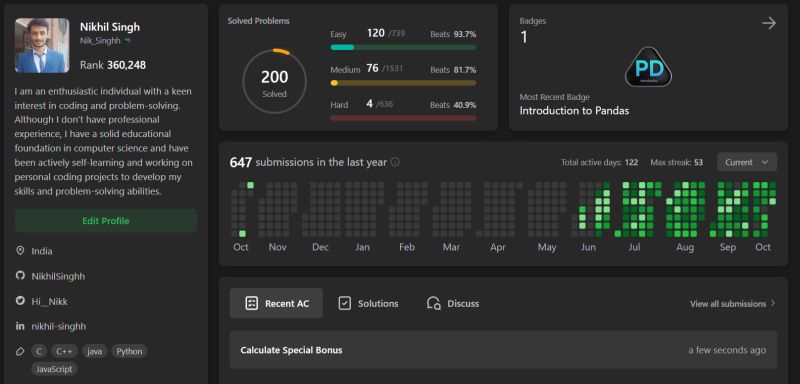The height and width of the screenshot is (384, 800).
Task: Click the profile avatar photo
Action: tap(42, 46)
